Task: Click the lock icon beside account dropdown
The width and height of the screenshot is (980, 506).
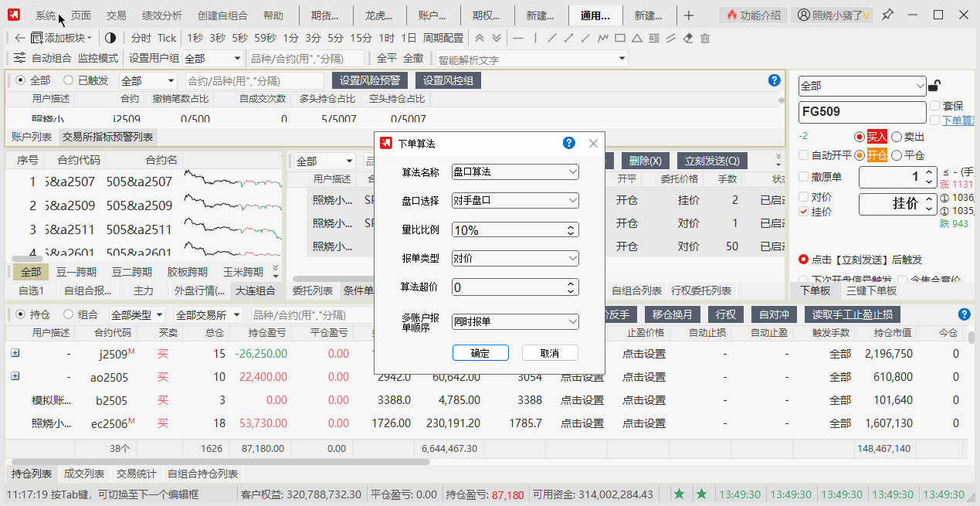Action: coord(934,86)
